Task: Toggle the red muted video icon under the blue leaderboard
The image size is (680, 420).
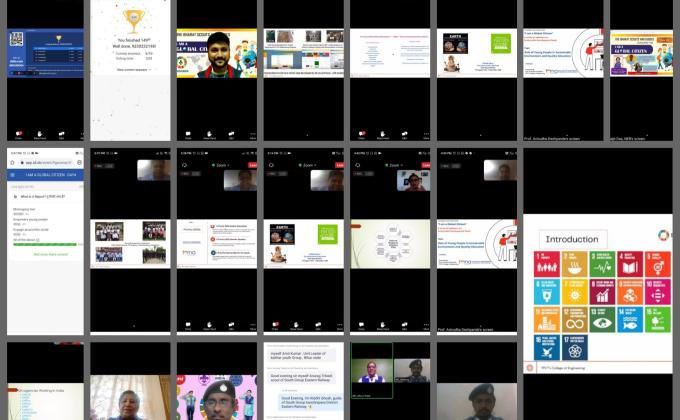Action: coord(19,135)
